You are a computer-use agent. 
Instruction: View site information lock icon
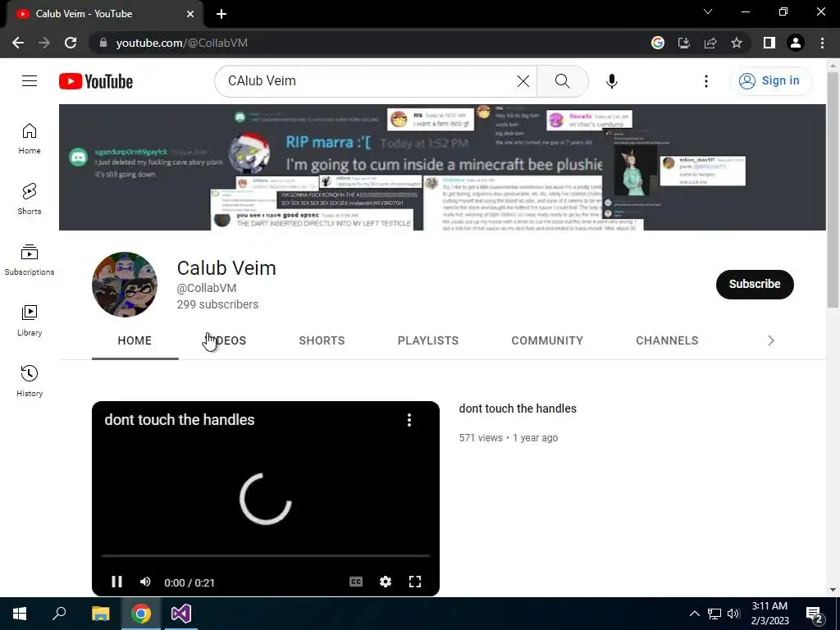(103, 43)
